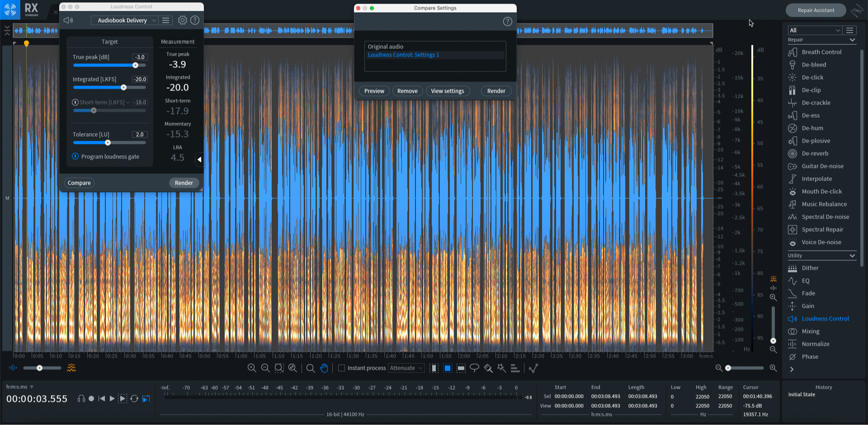Select the Brush selection tool
This screenshot has height=425, width=868.
(488, 368)
